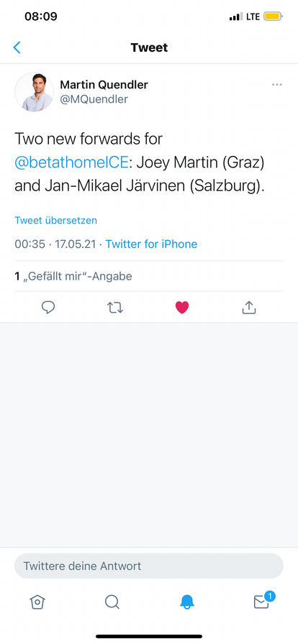Viewport: 298px width, 644px height.
Task: Open the Notifications bell tab
Action: pyautogui.click(x=187, y=602)
